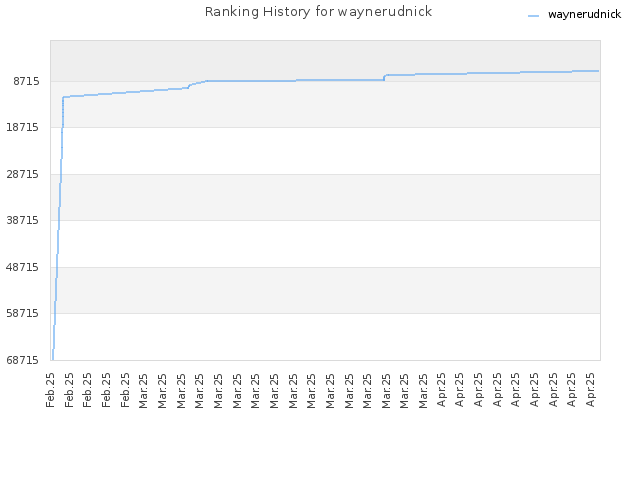
Task: Click the 8715 y-axis label
Action: [x=27, y=81]
